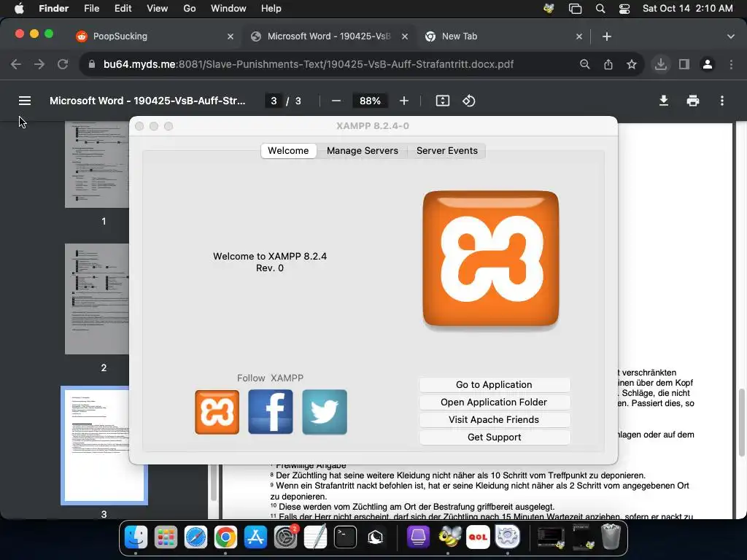The image size is (747, 560).
Task: Open the View menu
Action: coord(158,9)
